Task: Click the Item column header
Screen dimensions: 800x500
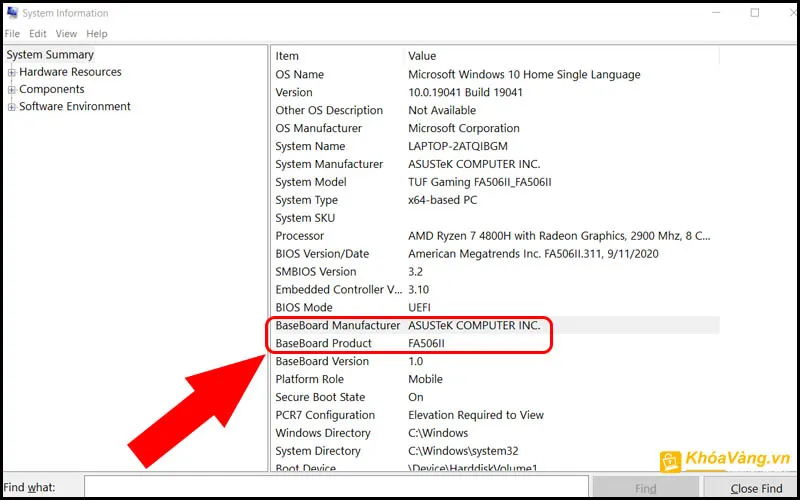Action: 287,56
